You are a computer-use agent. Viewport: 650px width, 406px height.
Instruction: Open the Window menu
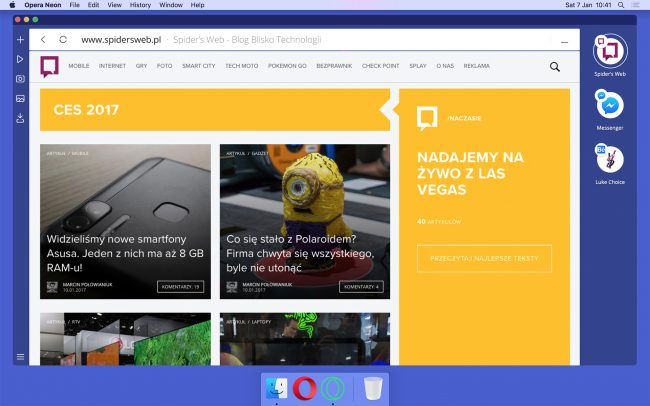click(171, 5)
